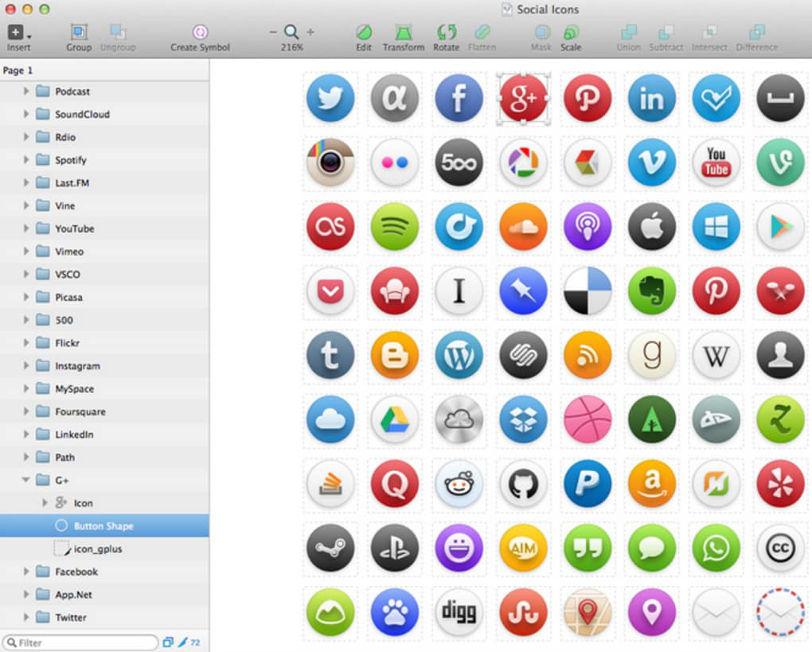Click the Wikipedia W icon

click(x=716, y=355)
